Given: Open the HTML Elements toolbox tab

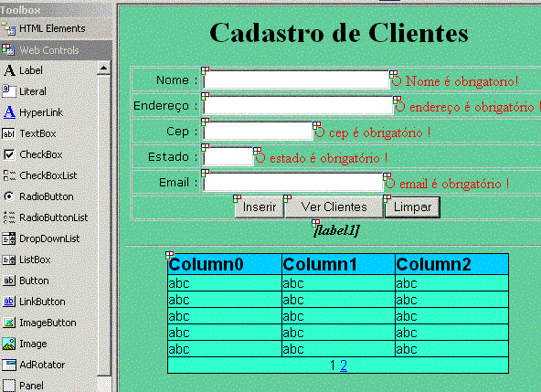Looking at the screenshot, I should click(x=56, y=28).
